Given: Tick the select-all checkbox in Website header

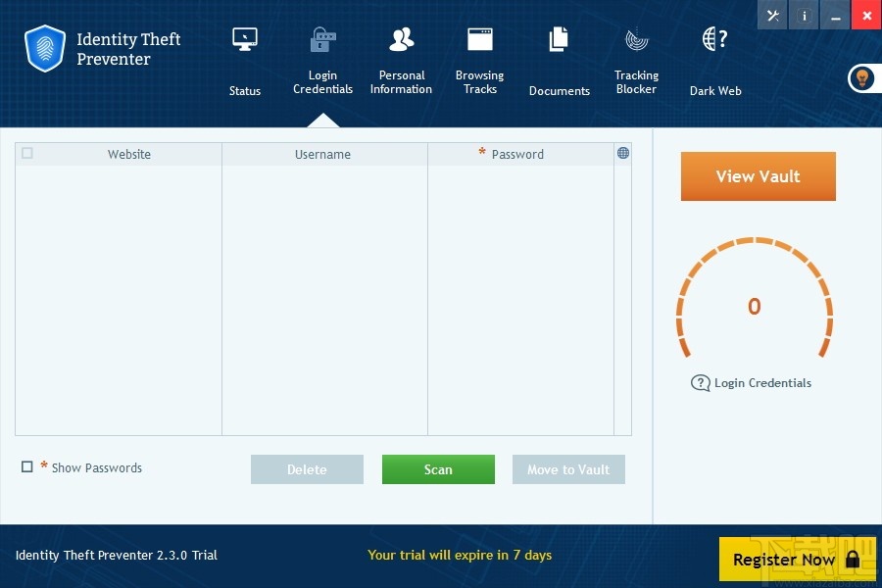Looking at the screenshot, I should [x=27, y=153].
